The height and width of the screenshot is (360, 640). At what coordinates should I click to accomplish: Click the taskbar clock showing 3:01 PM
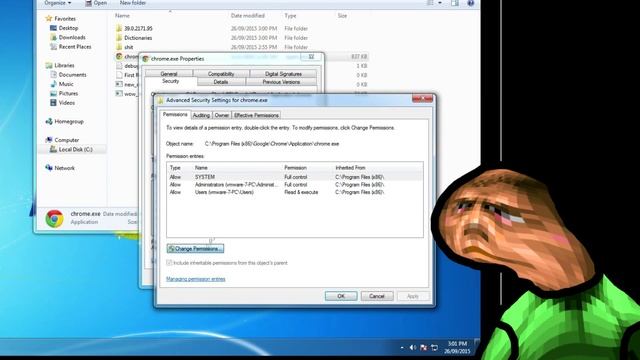457,347
